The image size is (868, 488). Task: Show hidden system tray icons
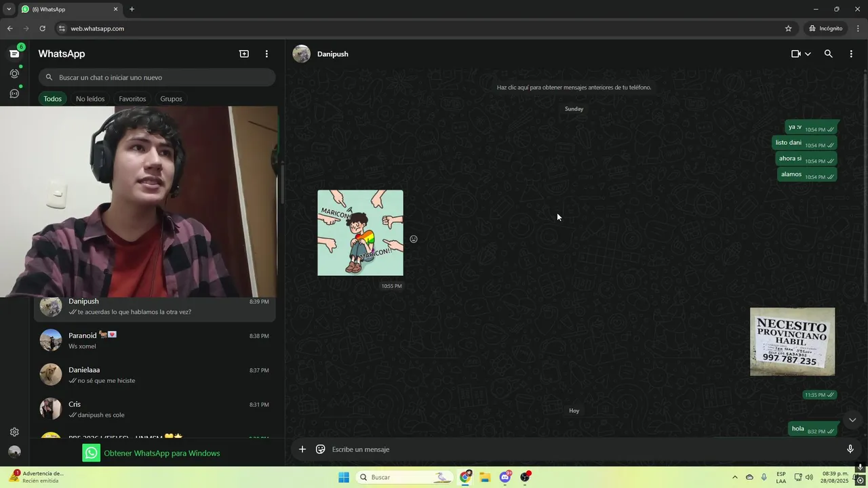tap(734, 477)
